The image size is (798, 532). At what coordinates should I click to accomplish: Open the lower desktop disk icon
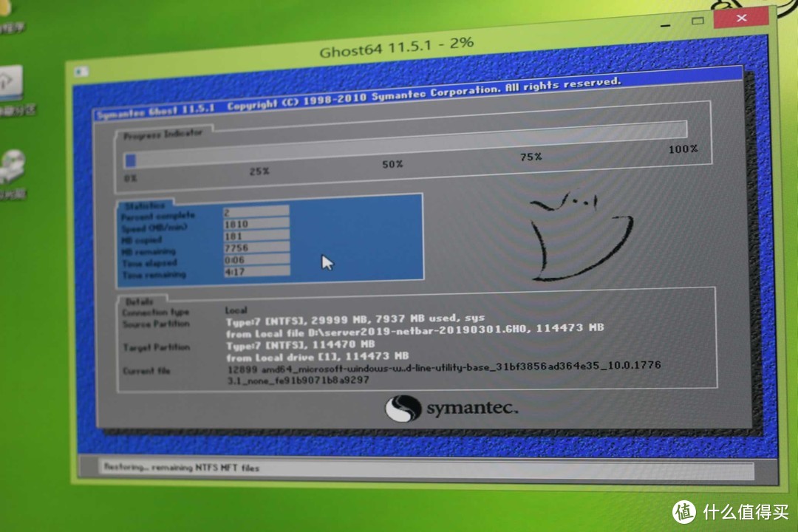click(13, 166)
